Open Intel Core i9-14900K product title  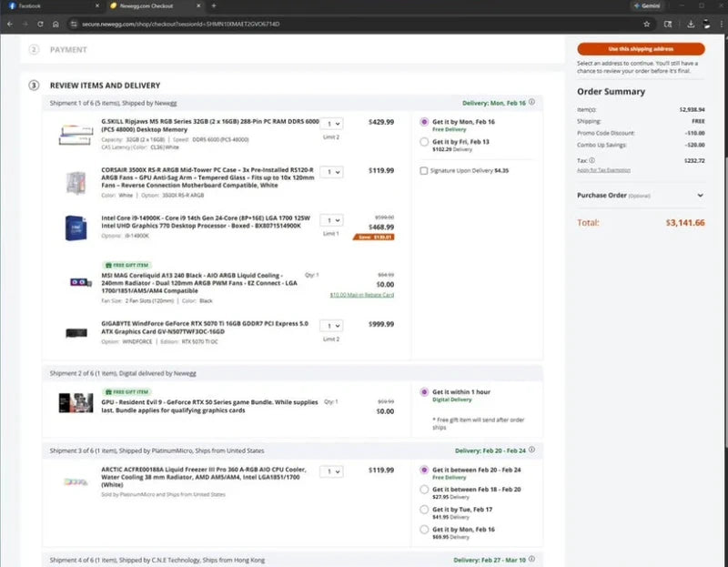206,222
